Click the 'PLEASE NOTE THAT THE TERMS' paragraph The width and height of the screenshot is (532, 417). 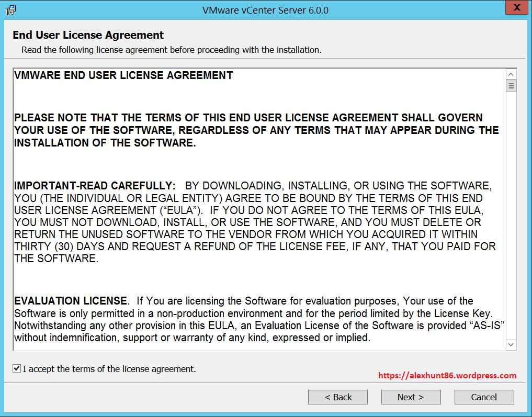(x=256, y=130)
